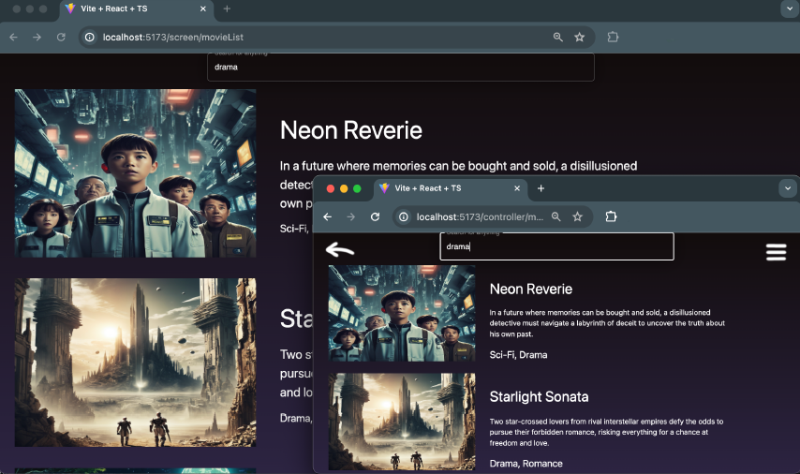Viewport: 800px width, 474px height.
Task: Open the extensions puzzle icon in the front window
Action: pyautogui.click(x=612, y=216)
